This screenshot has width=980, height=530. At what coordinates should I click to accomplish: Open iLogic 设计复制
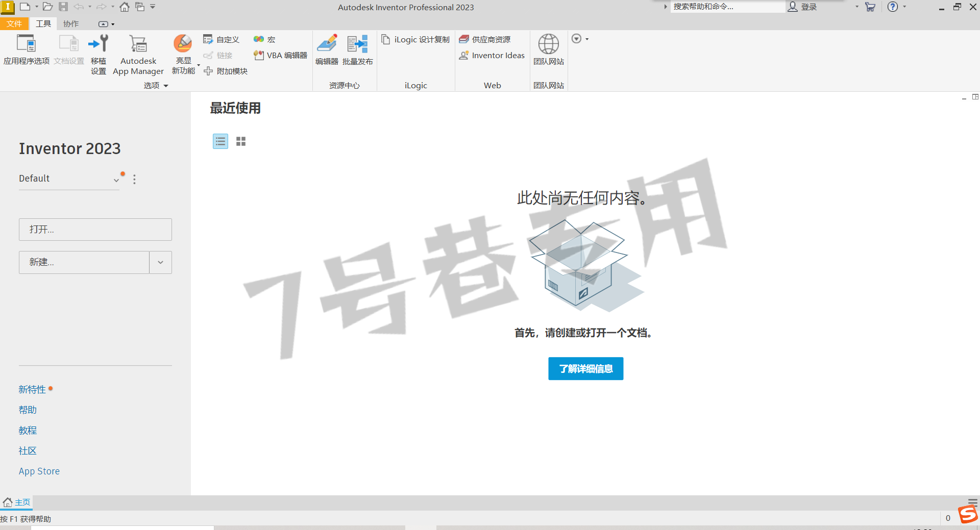point(415,39)
